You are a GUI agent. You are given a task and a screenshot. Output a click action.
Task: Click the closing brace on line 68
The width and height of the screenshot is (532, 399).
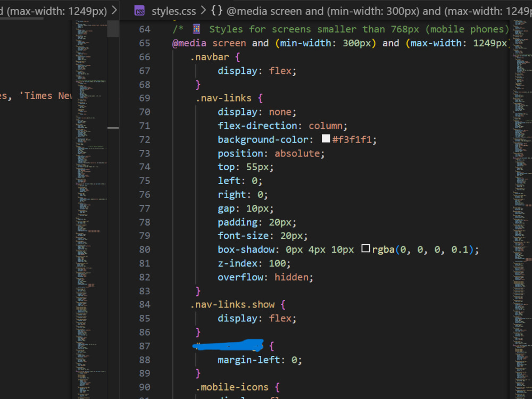(x=198, y=85)
